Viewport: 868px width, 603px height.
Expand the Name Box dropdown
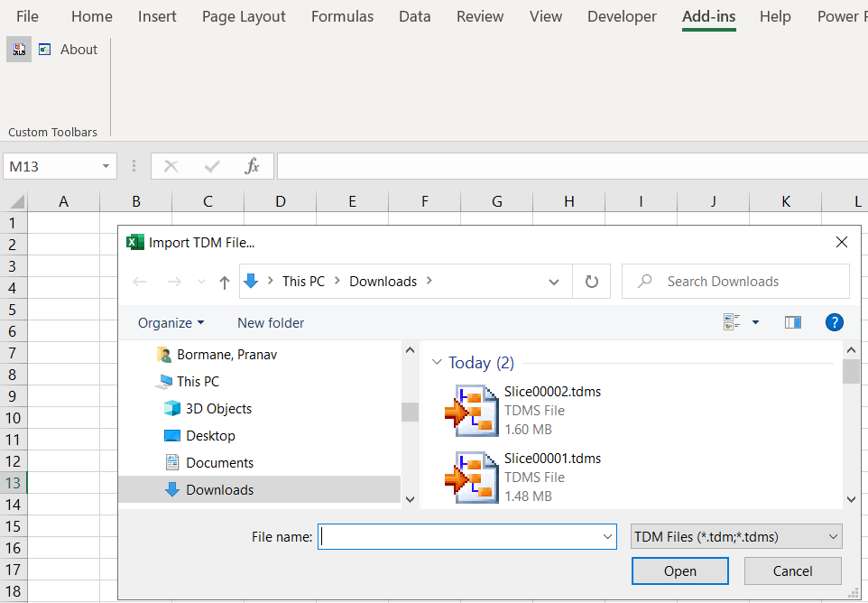(106, 166)
